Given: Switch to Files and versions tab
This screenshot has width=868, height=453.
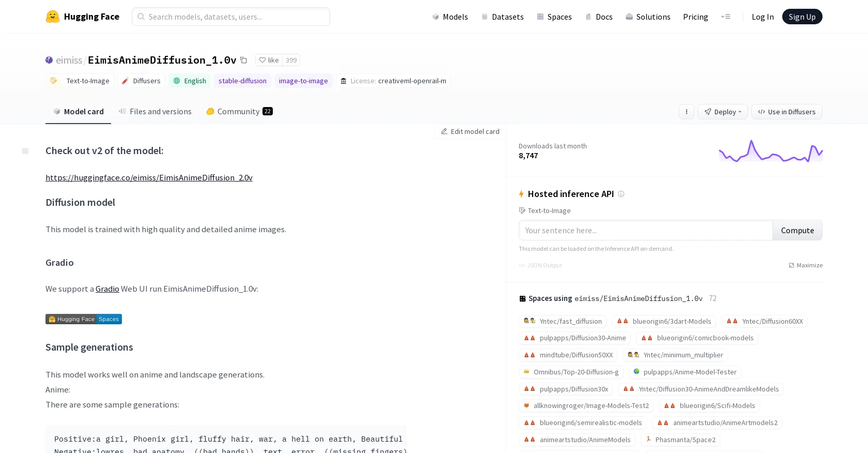Looking at the screenshot, I should (x=155, y=111).
